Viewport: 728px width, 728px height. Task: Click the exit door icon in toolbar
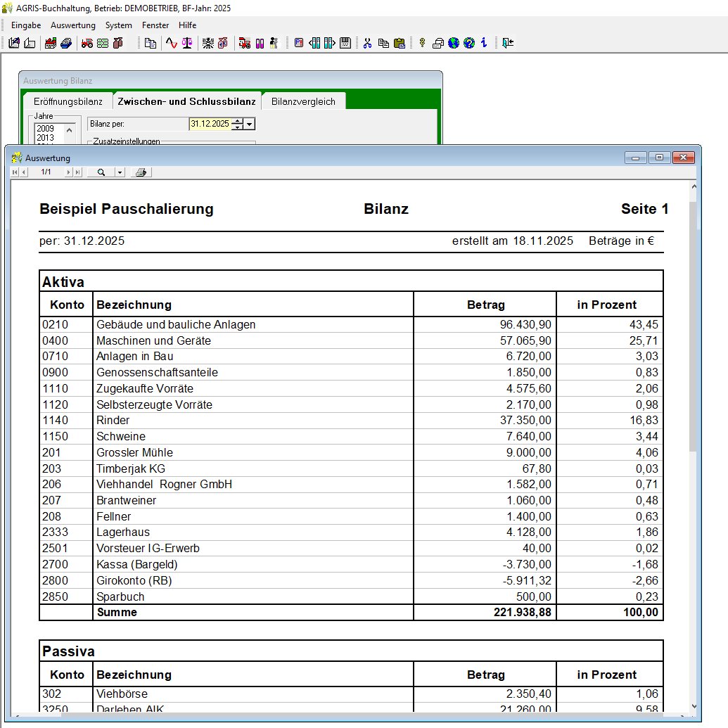click(507, 43)
